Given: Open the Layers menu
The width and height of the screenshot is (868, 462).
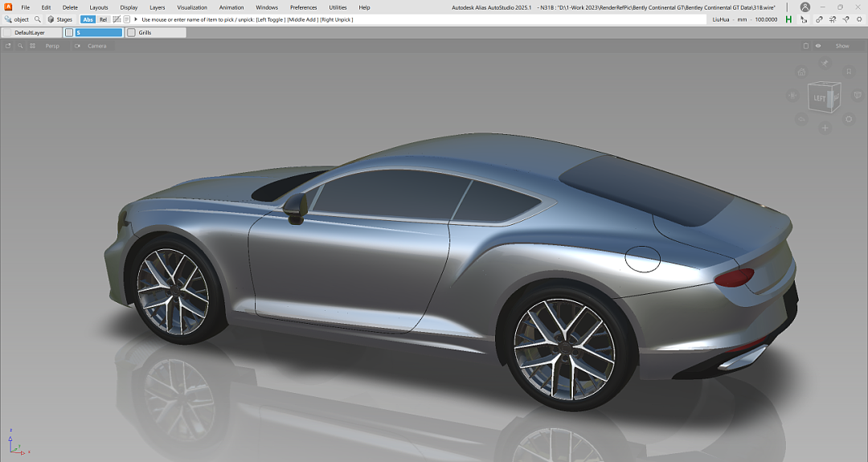Looking at the screenshot, I should [x=157, y=7].
